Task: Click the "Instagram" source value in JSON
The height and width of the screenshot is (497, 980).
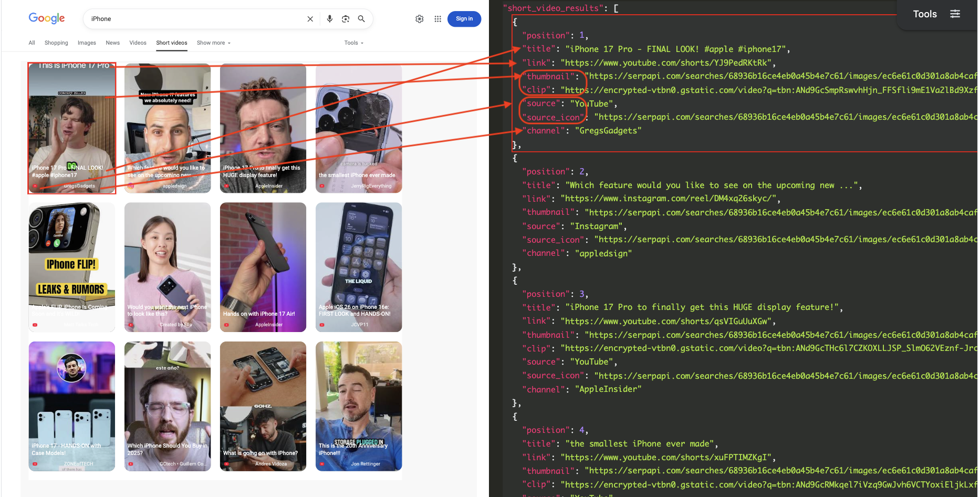Action: pos(597,226)
